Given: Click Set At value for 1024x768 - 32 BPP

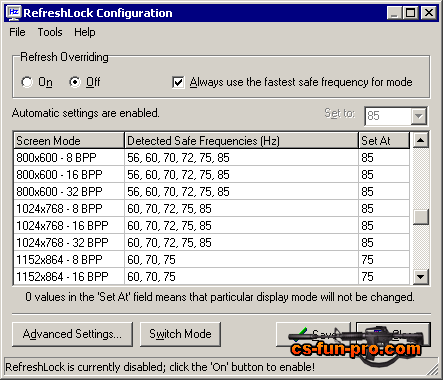Looking at the screenshot, I should point(384,243).
